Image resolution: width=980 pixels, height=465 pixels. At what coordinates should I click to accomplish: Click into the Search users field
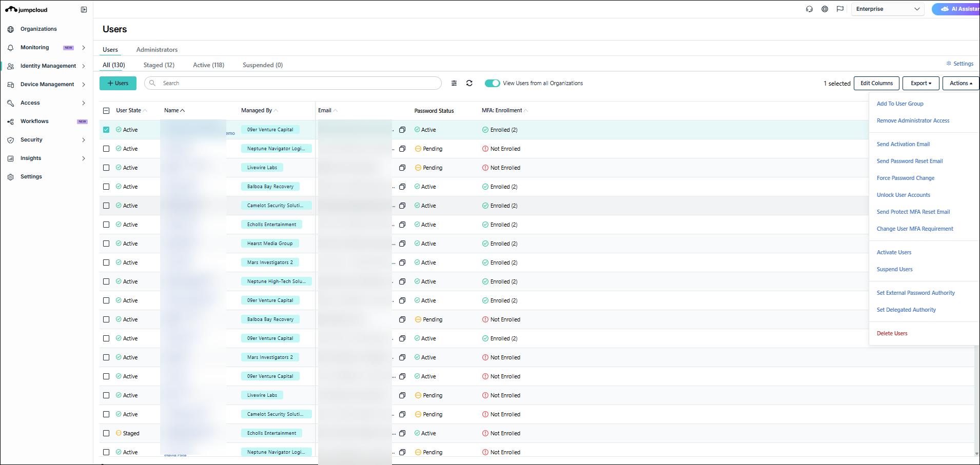(293, 83)
